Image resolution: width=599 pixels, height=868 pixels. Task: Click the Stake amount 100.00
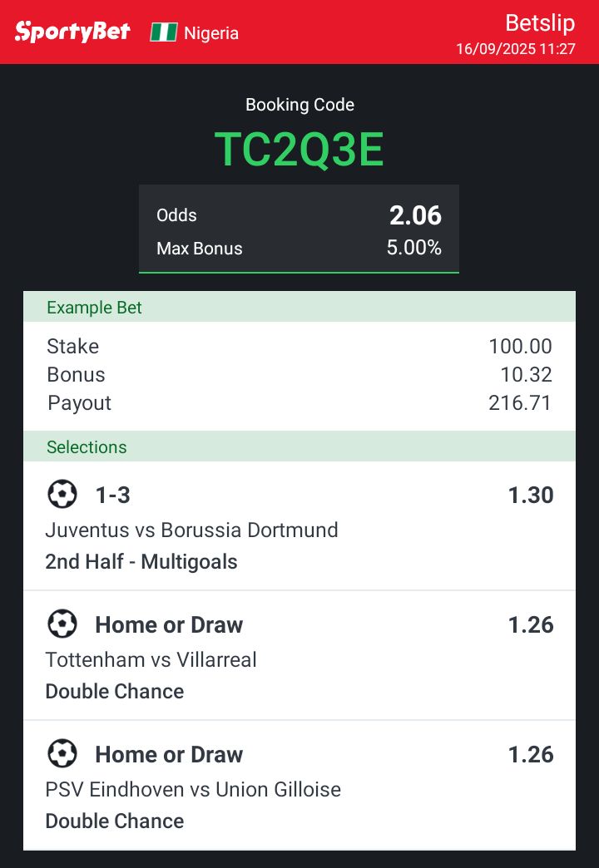pos(520,346)
